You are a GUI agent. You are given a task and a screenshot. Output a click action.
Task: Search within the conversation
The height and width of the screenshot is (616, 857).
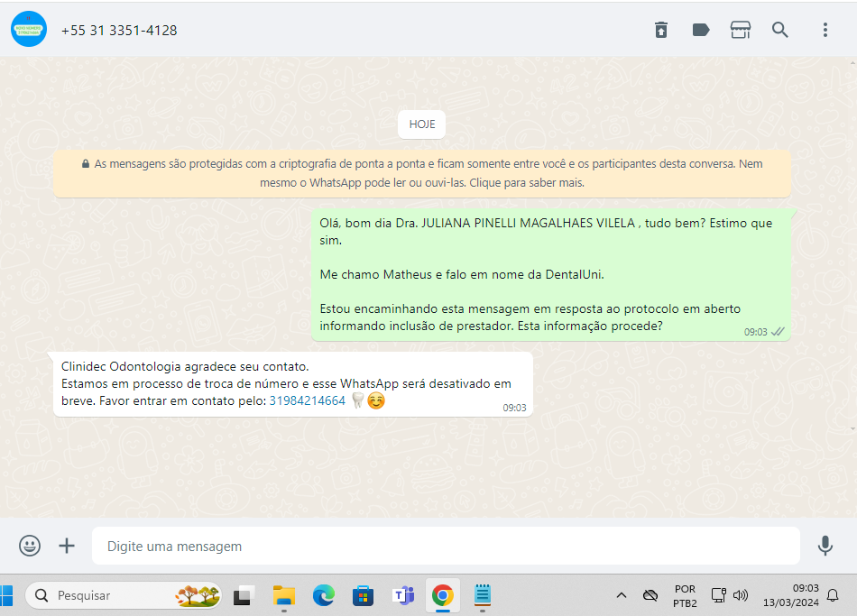click(x=780, y=30)
